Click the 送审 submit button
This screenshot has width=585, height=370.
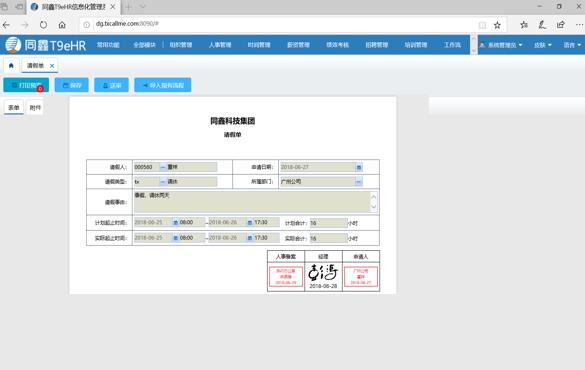(x=111, y=85)
